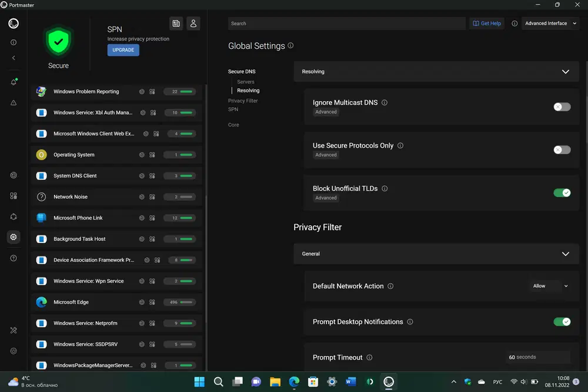Open the Default Network Action dropdown
588x392 pixels.
pos(550,286)
